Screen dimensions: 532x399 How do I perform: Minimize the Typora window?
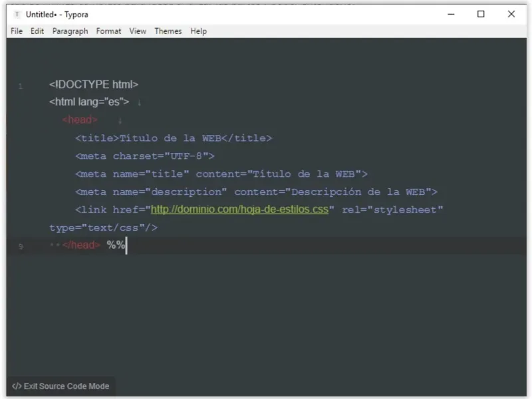451,14
